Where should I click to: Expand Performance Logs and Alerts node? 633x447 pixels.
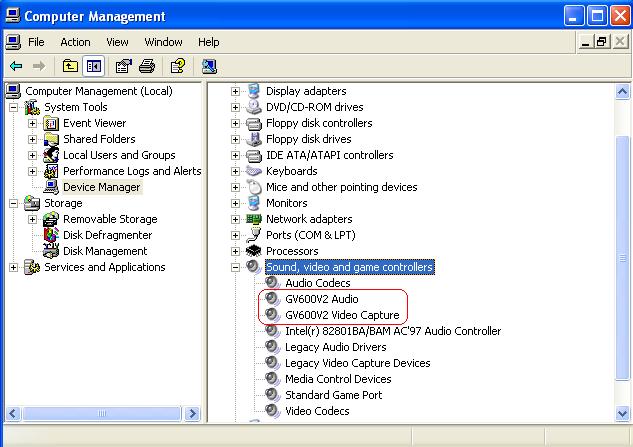click(33, 172)
